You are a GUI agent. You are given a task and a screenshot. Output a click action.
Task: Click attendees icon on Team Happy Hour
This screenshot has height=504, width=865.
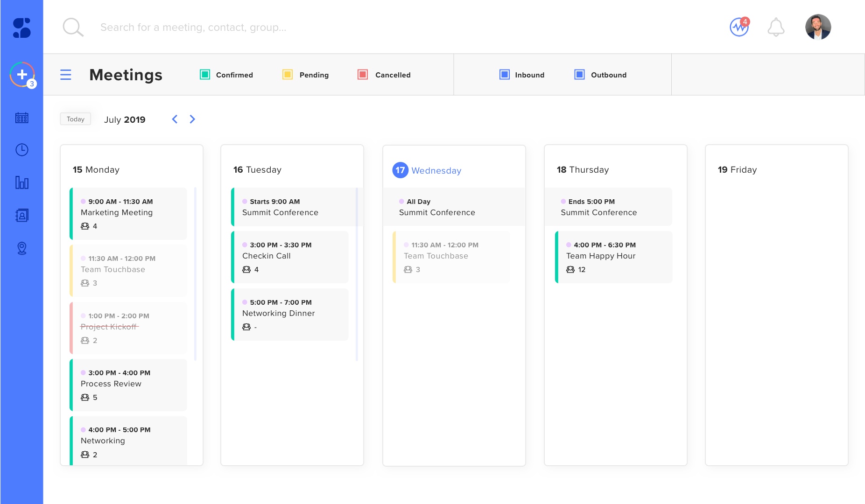pos(570,269)
